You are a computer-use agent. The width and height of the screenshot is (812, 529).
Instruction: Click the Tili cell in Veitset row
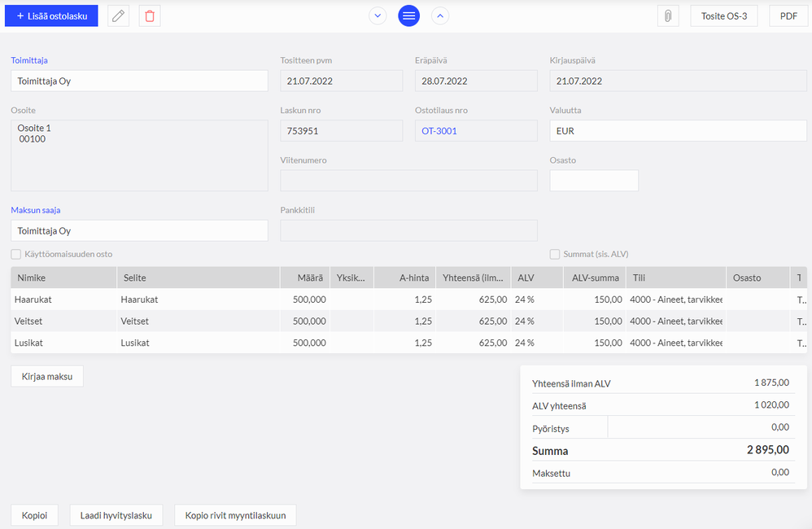pyautogui.click(x=676, y=321)
